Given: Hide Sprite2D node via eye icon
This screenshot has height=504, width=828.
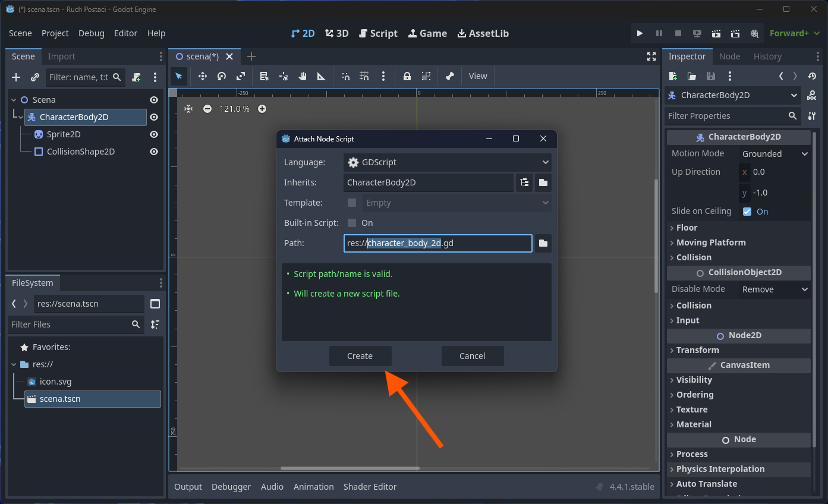Looking at the screenshot, I should (x=154, y=134).
